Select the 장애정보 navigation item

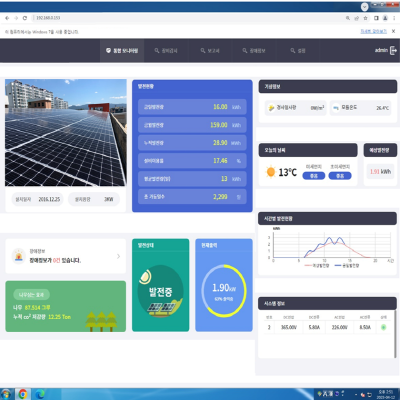pos(254,51)
